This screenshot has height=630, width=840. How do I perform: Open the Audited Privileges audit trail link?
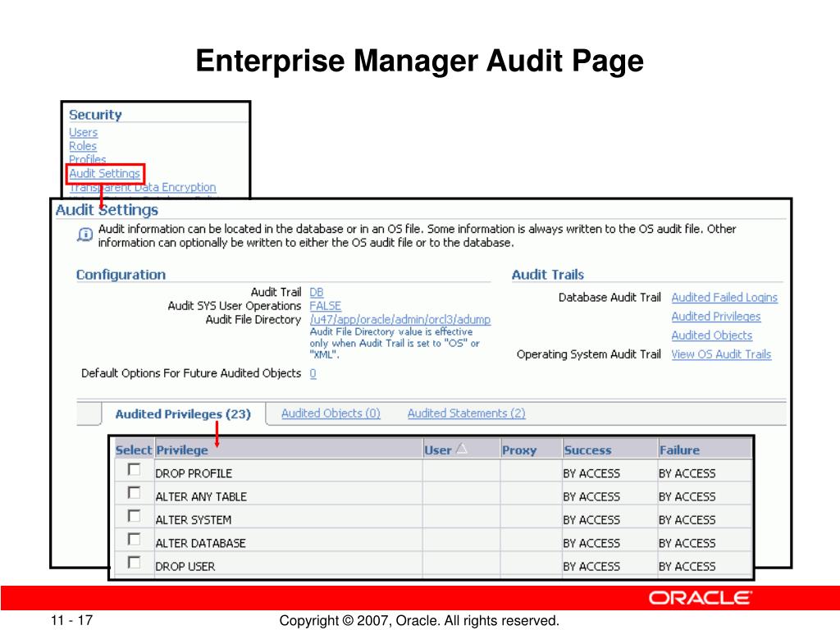[x=716, y=317]
